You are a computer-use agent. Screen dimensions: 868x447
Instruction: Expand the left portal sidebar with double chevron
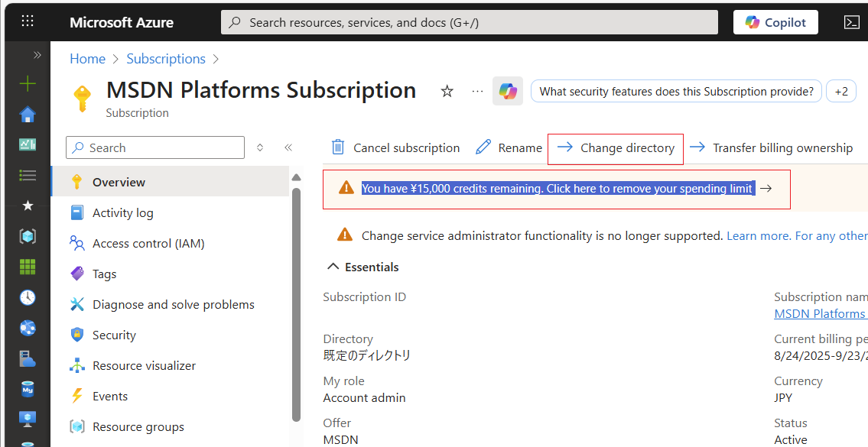(x=37, y=55)
